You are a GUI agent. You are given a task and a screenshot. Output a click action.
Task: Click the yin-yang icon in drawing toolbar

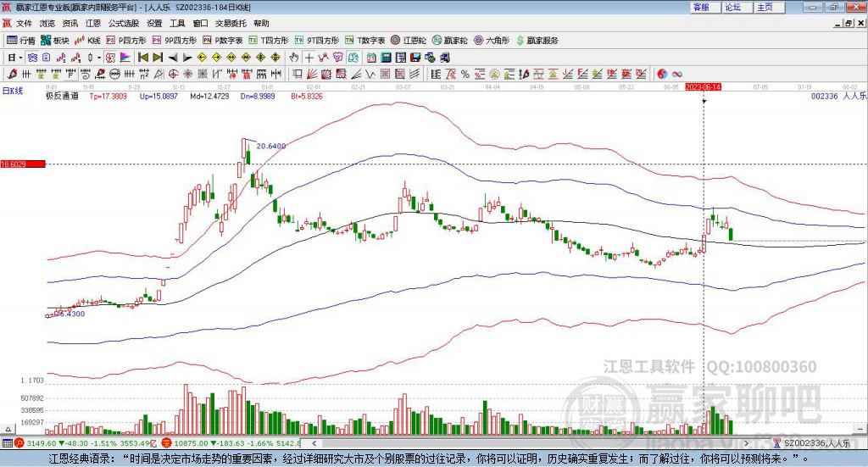(x=662, y=74)
